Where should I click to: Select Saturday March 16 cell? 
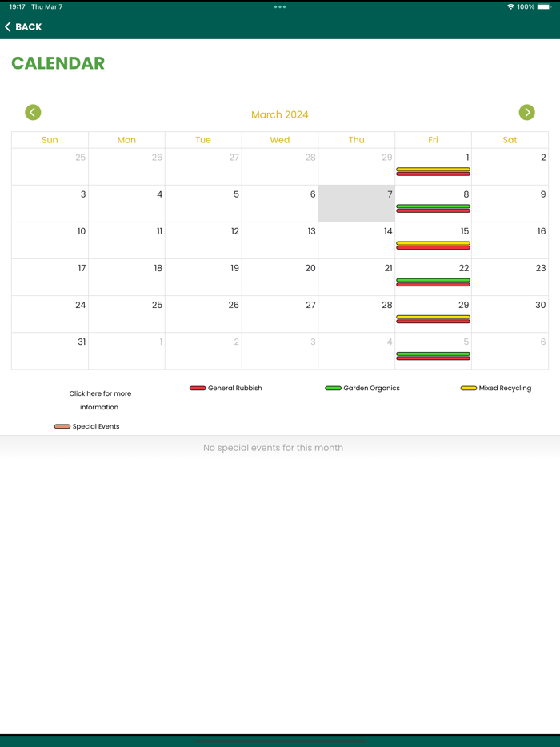point(510,241)
